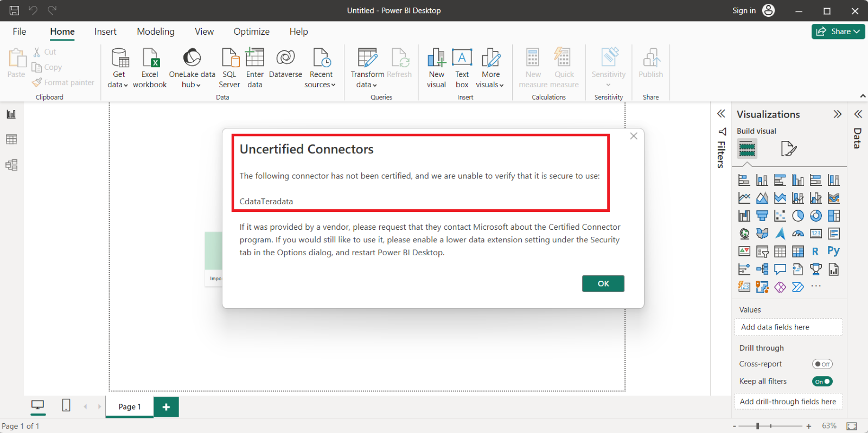868x433 pixels.
Task: Select the trophy metrics visual
Action: pyautogui.click(x=816, y=269)
